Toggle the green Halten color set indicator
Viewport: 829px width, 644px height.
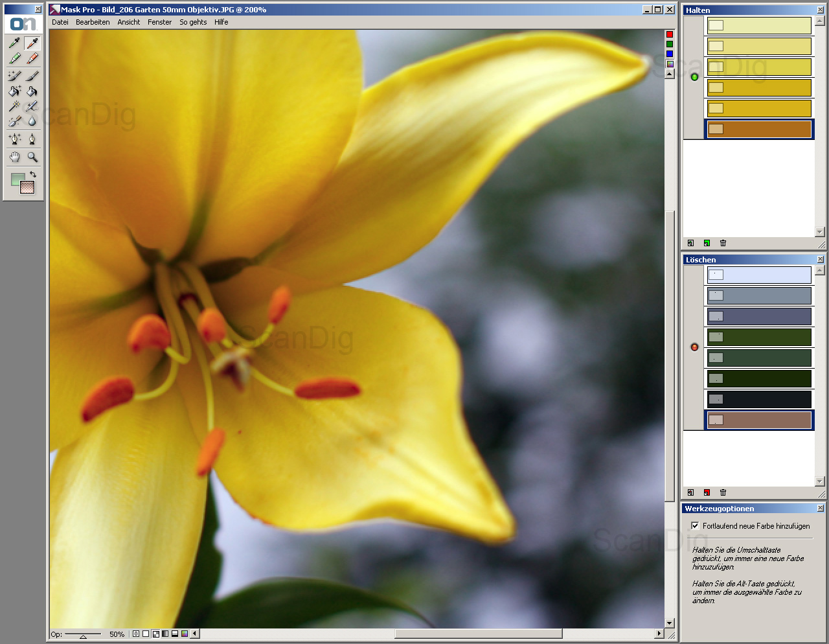click(694, 77)
